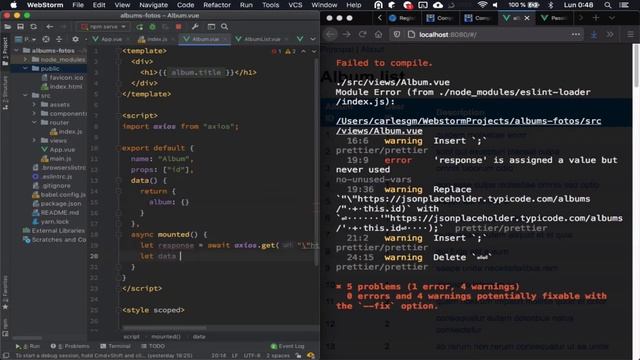
Task: Switch to the App.vue editor tab
Action: click(x=110, y=39)
